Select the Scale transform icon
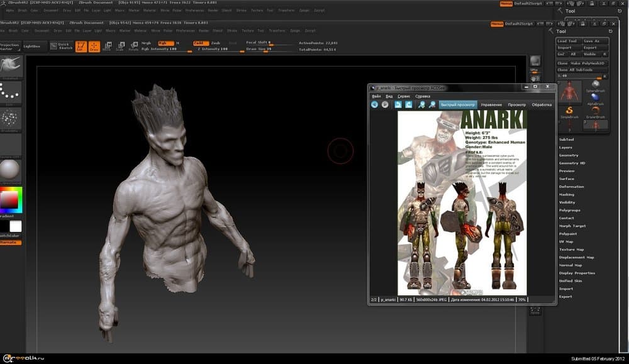The image size is (629, 364). 120,47
